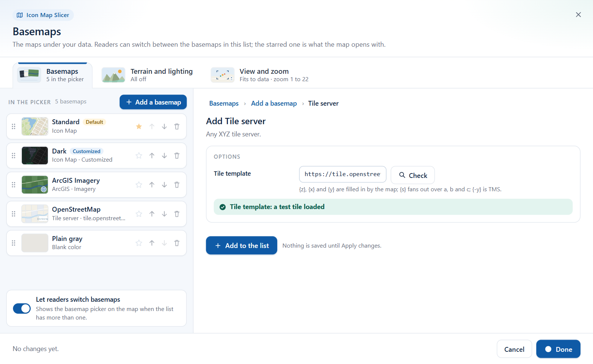Delete the Plain gray basemap
The height and width of the screenshot is (364, 593).
177,243
